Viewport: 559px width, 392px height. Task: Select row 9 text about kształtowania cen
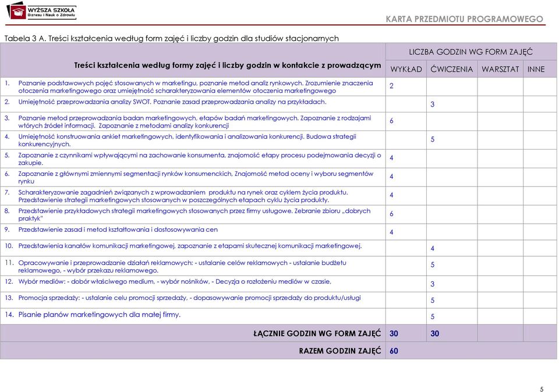click(118, 229)
